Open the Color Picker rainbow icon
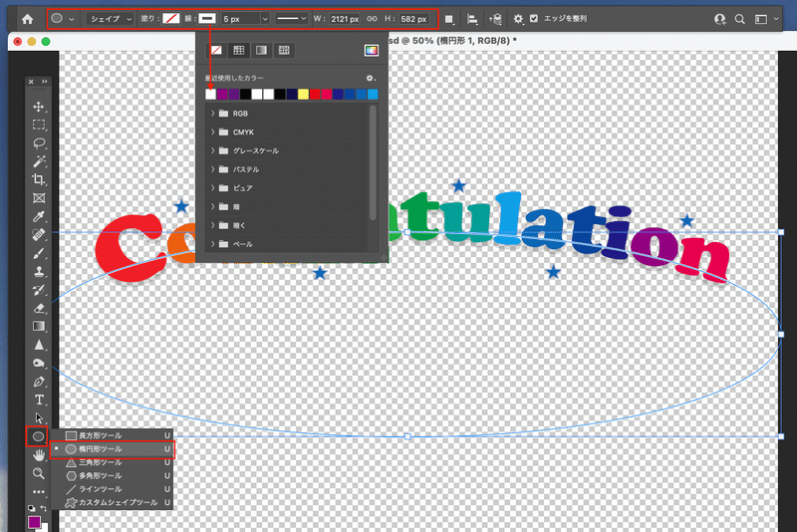The height and width of the screenshot is (532, 797). pyautogui.click(x=372, y=50)
